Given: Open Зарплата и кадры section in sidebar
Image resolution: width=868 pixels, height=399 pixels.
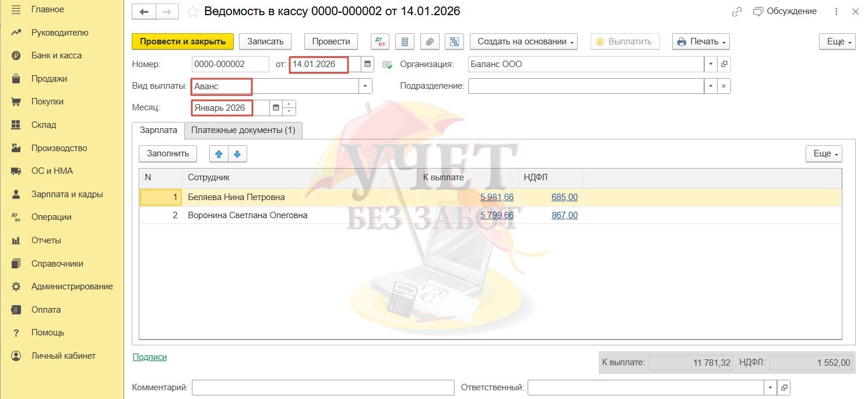Looking at the screenshot, I should tap(67, 194).
